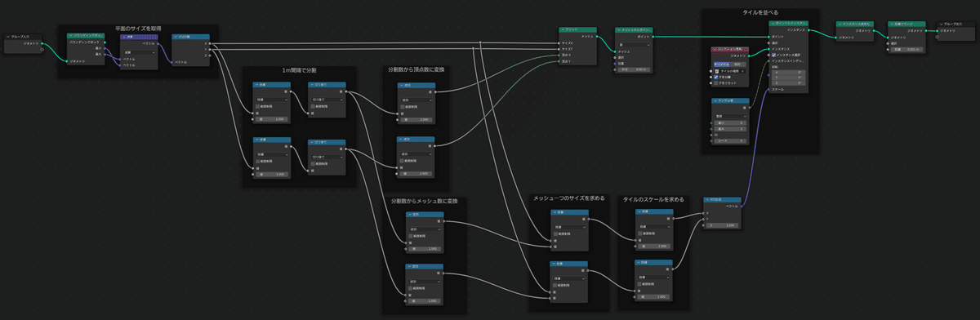Open the 整数 data type dropdown in ランダム値 node
Screen dimensions: 980x320
pos(730,116)
